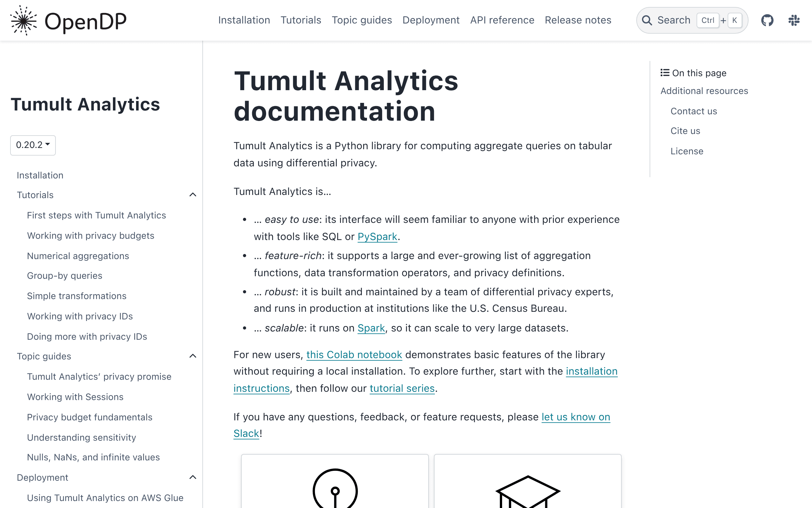Open the tutorial series link
This screenshot has height=508, width=812.
[x=402, y=388]
